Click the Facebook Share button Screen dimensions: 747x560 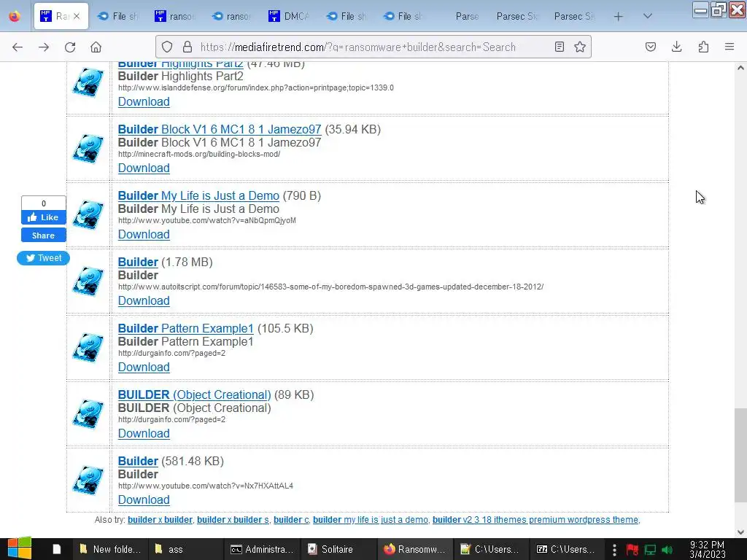point(43,236)
